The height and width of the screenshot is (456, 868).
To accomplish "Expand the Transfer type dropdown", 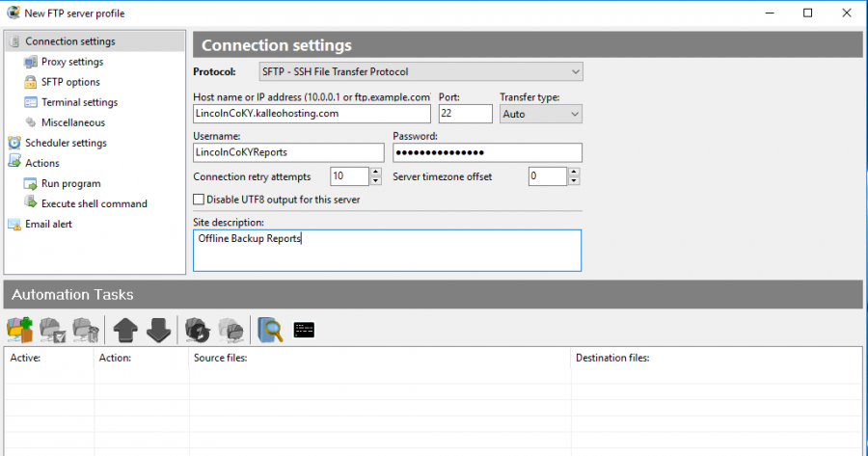I will pyautogui.click(x=540, y=114).
